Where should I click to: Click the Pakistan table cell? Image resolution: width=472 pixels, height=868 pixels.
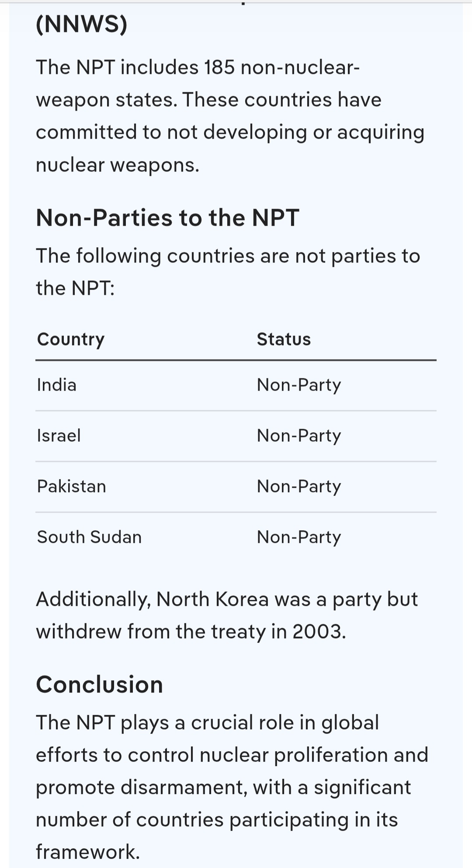pyautogui.click(x=72, y=486)
